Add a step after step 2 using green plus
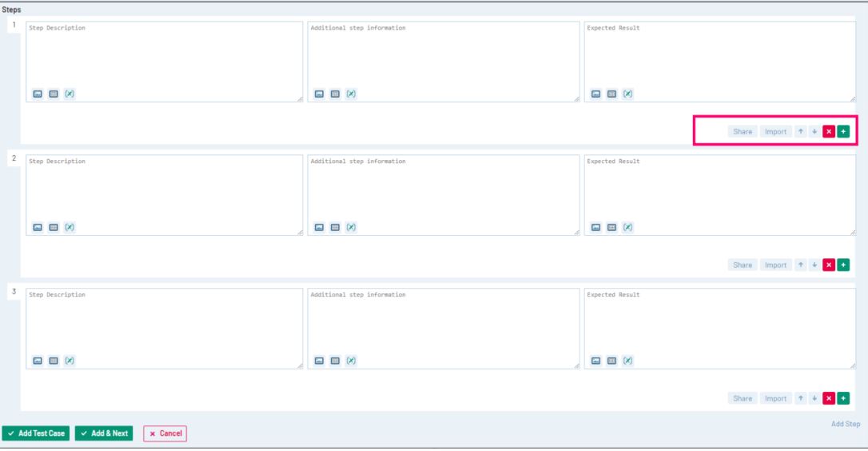The height and width of the screenshot is (451, 868). (x=843, y=265)
